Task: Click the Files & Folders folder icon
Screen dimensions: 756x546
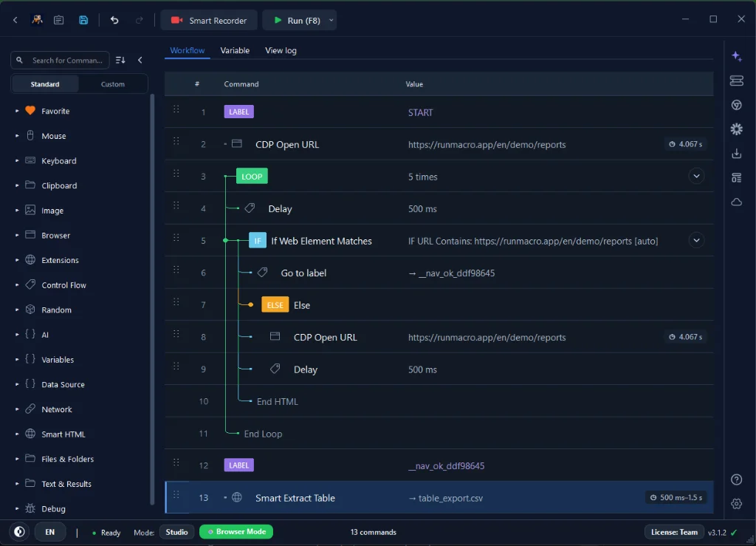Action: pyautogui.click(x=30, y=458)
